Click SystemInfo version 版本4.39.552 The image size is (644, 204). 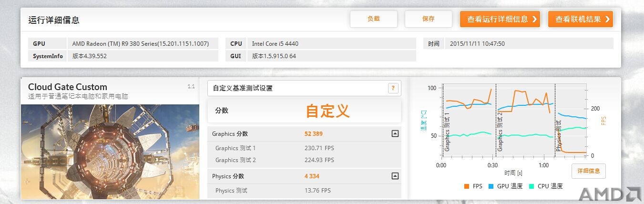pyautogui.click(x=90, y=56)
